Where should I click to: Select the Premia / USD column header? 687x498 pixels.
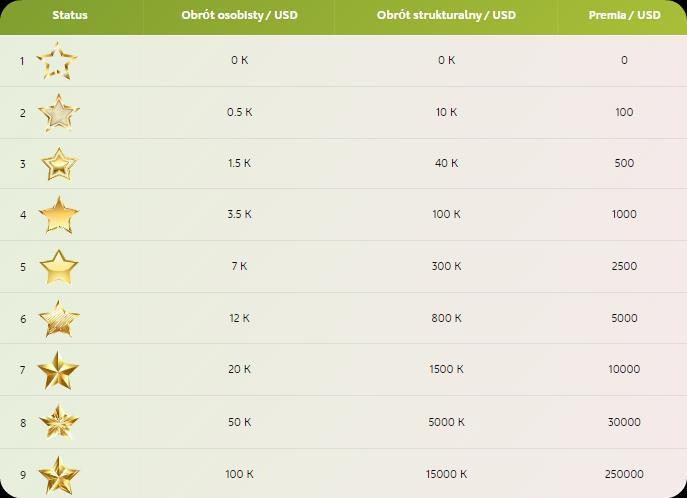tap(624, 15)
